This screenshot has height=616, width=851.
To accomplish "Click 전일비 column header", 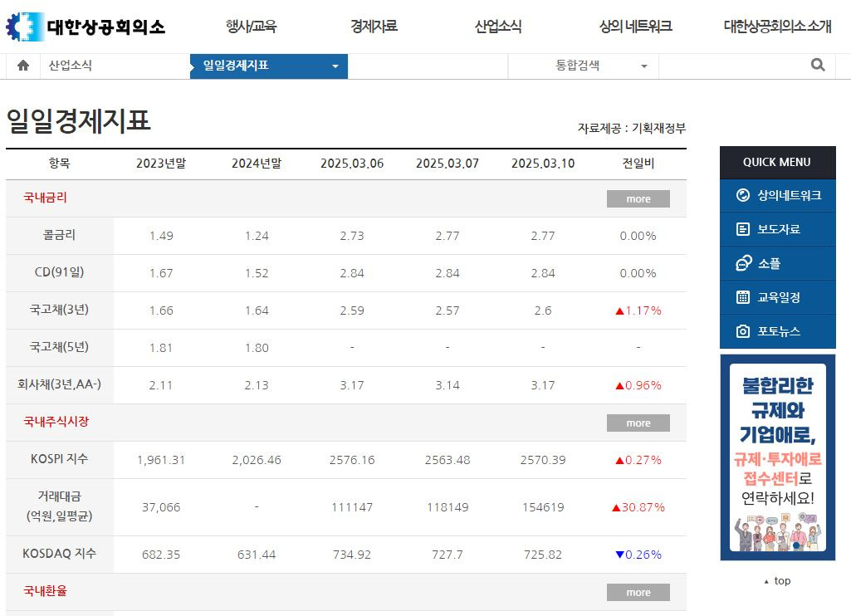I will coord(638,164).
